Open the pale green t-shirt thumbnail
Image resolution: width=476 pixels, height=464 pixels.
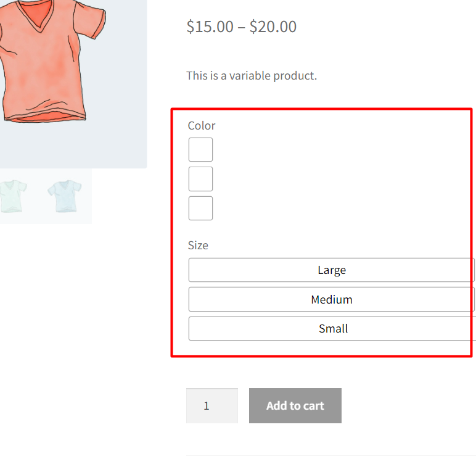pos(12,196)
